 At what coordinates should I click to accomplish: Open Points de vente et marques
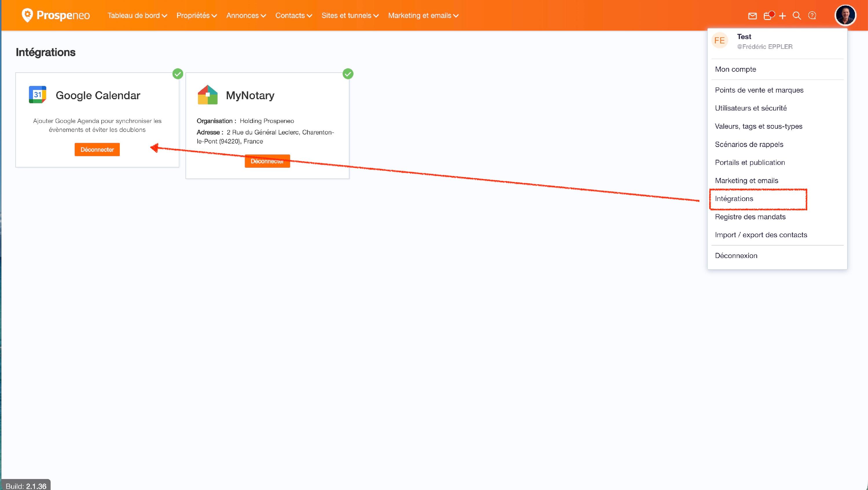pos(759,90)
